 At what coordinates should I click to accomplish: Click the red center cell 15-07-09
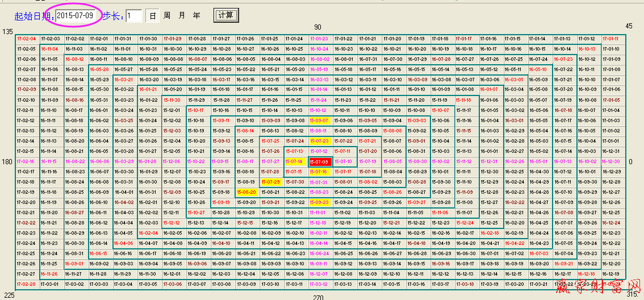click(319, 162)
